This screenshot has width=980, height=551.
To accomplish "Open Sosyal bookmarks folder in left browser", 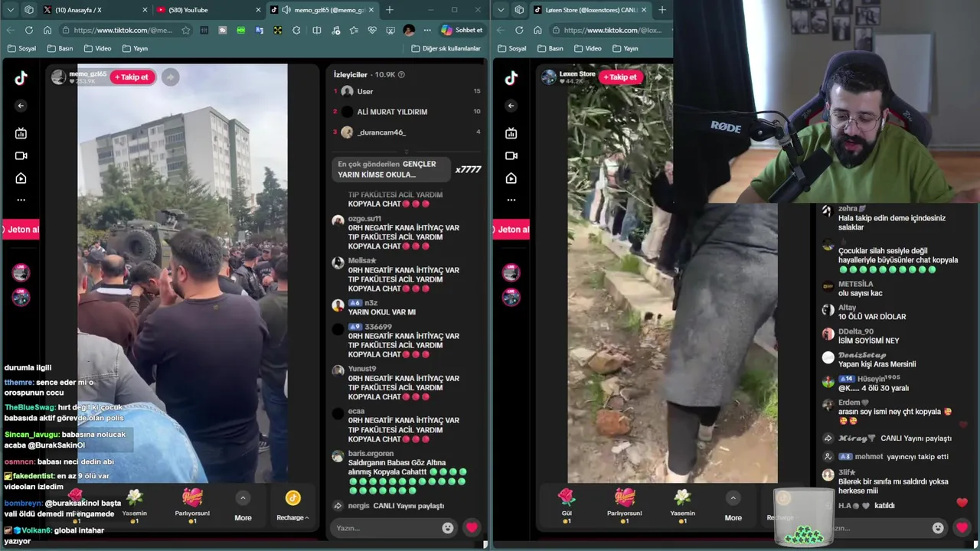I will click(x=21, y=48).
